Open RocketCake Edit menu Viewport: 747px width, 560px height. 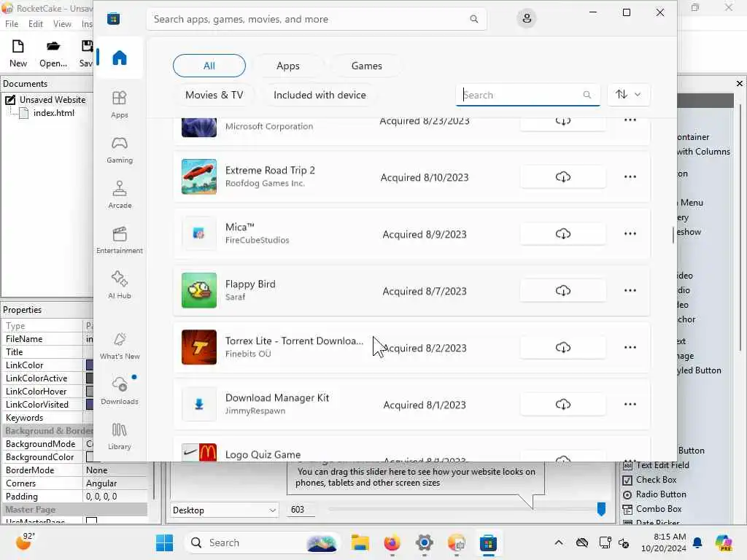click(x=36, y=24)
